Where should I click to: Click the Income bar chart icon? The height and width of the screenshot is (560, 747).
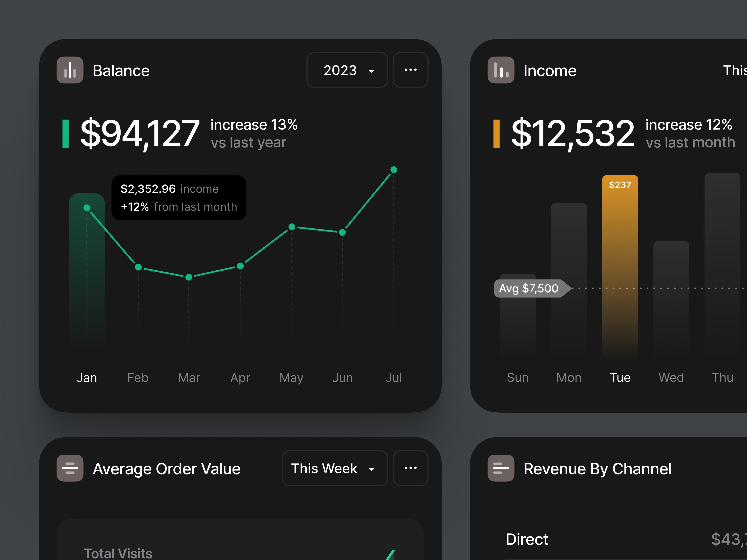pyautogui.click(x=500, y=70)
